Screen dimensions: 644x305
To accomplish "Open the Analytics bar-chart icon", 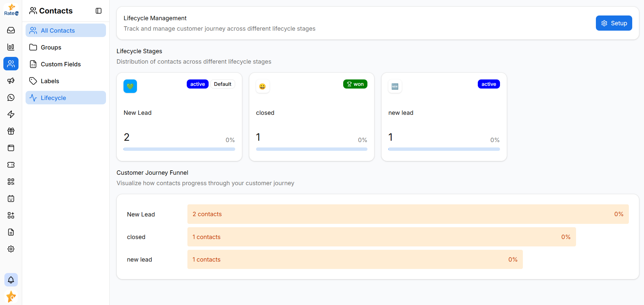I will click(11, 47).
